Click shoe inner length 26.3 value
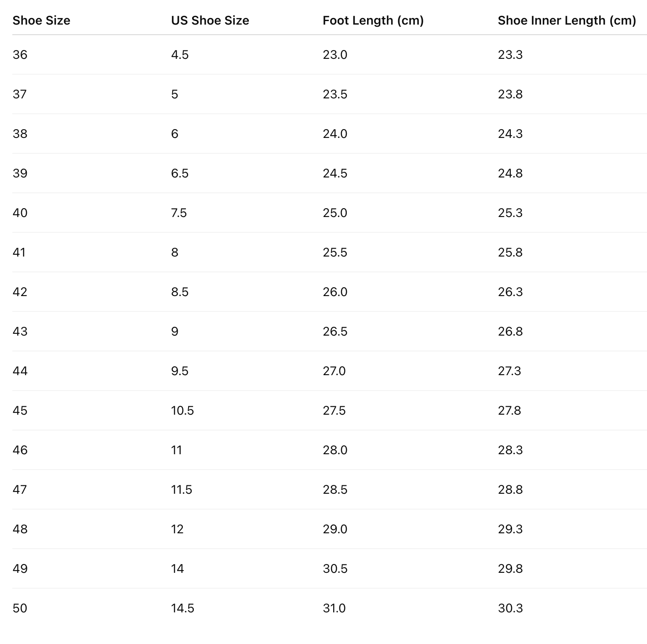 510,292
